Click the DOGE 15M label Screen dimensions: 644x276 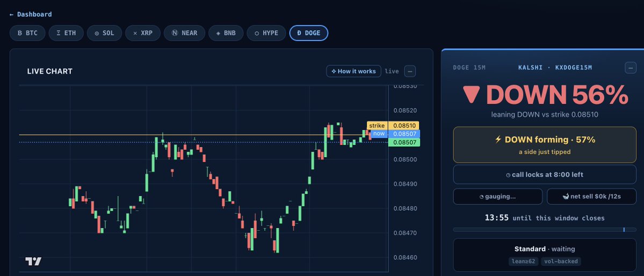point(469,67)
